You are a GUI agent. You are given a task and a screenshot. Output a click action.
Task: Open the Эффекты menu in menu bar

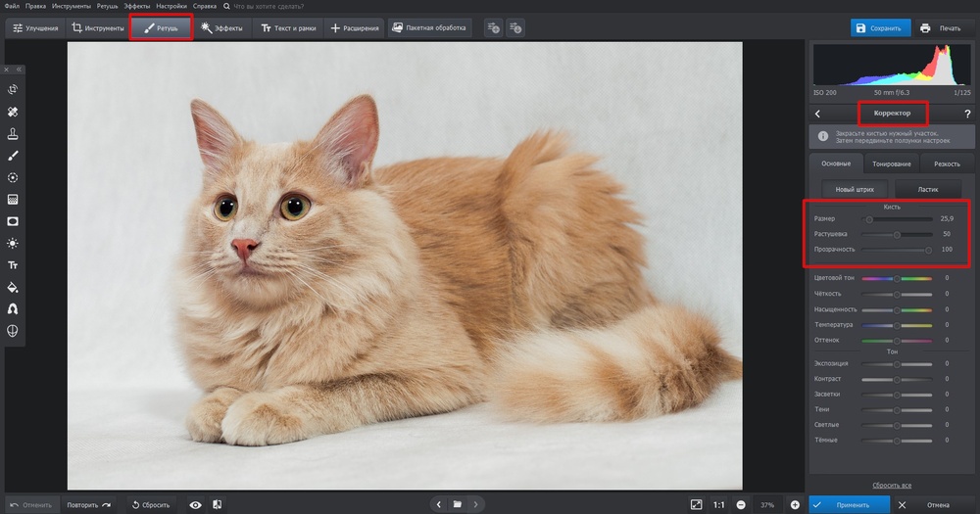(x=136, y=6)
